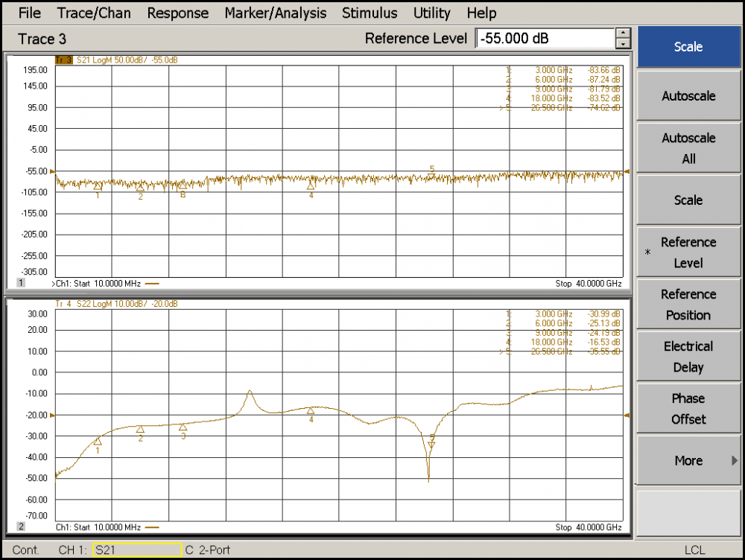The width and height of the screenshot is (745, 560).
Task: Select the Tr 3 trace label
Action: pyautogui.click(x=64, y=60)
